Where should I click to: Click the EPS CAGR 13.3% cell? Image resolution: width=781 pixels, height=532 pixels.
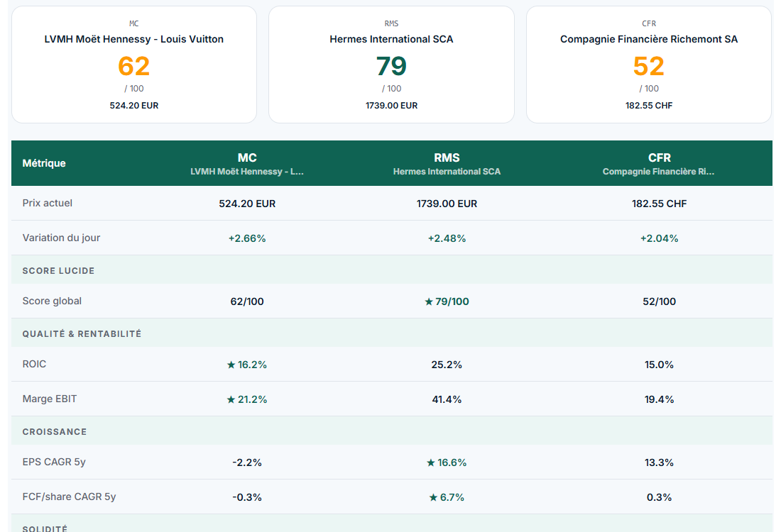(659, 462)
